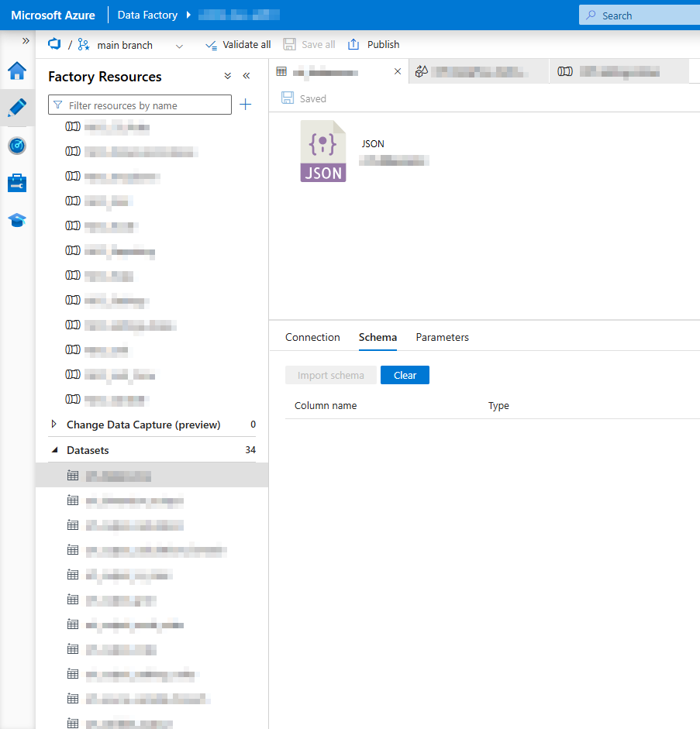Image resolution: width=700 pixels, height=729 pixels.
Task: Go to the Home hub icon
Action: tap(17, 71)
